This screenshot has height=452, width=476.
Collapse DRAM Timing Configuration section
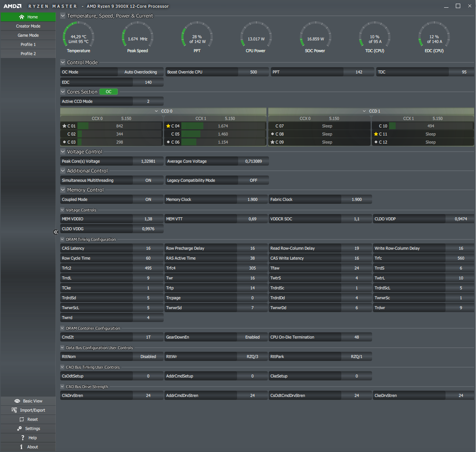[x=62, y=239]
